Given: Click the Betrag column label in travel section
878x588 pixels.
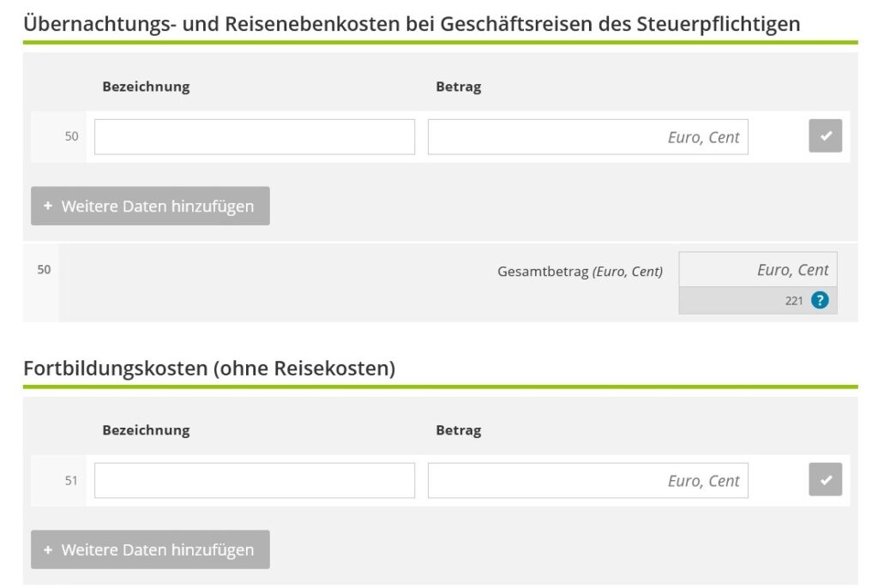Looking at the screenshot, I should coord(459,87).
